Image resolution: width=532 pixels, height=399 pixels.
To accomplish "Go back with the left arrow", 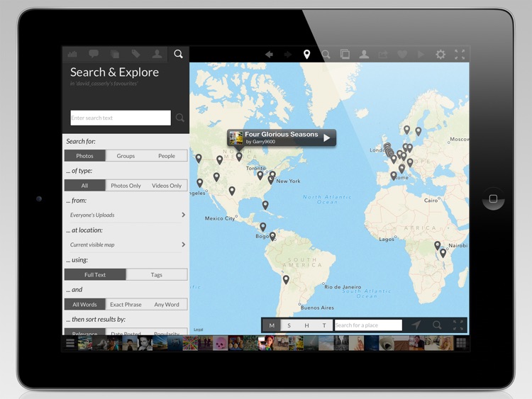I will (269, 55).
